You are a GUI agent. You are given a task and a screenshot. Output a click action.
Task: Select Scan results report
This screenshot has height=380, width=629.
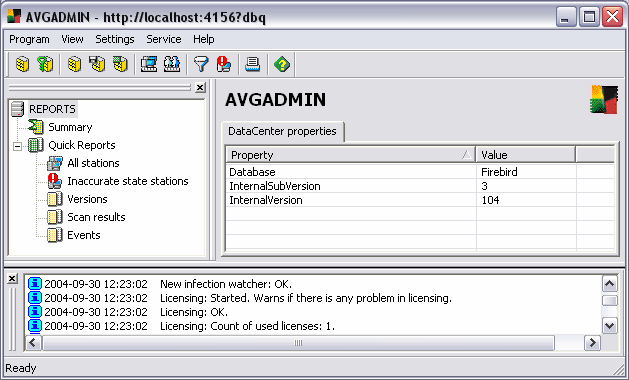point(96,217)
